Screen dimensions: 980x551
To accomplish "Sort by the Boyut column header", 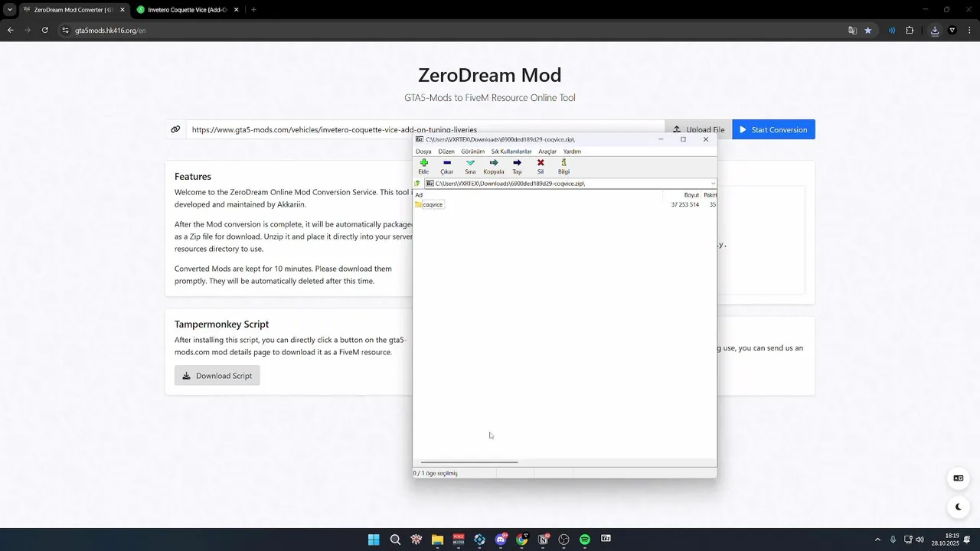I will pos(691,195).
